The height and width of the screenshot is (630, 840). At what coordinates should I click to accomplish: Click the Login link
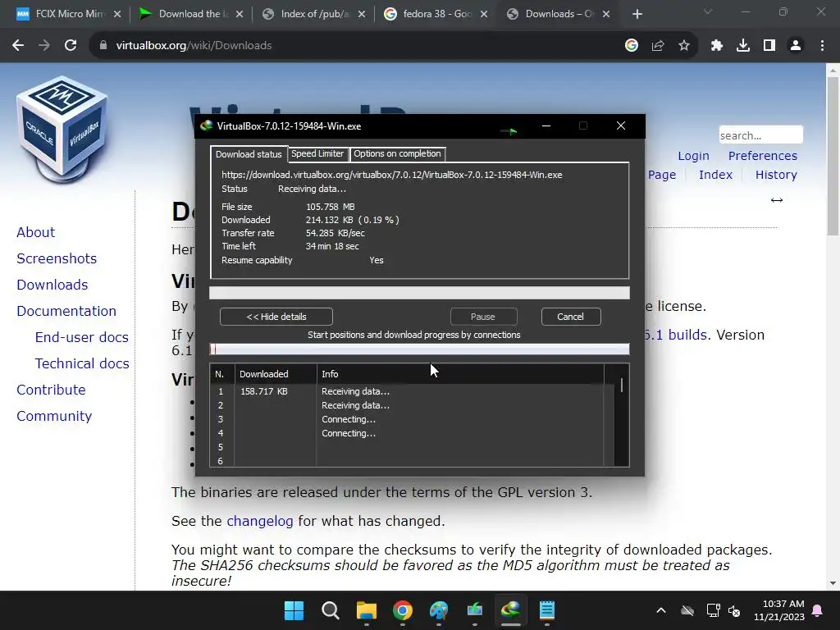(693, 156)
